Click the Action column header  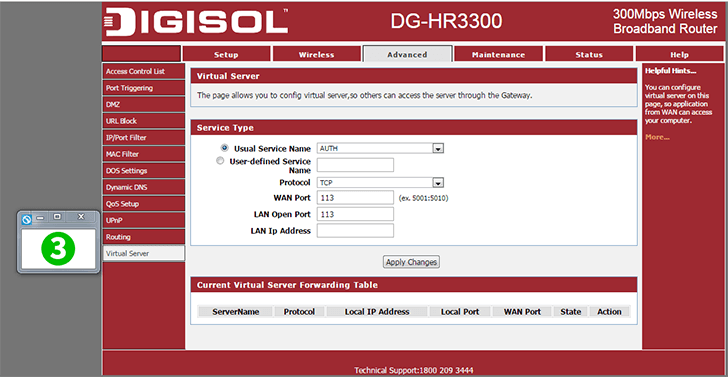coord(609,312)
